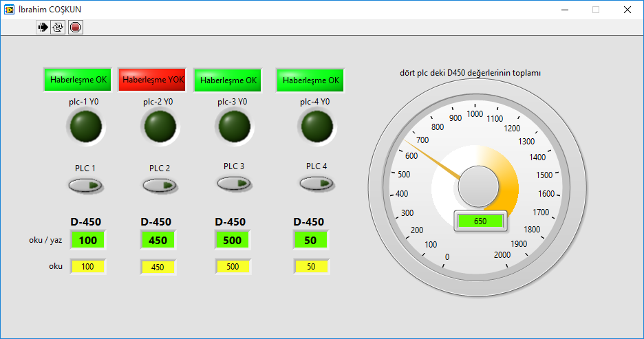Toggle the PLC 3 switch
The height and width of the screenshot is (339, 644).
(234, 184)
